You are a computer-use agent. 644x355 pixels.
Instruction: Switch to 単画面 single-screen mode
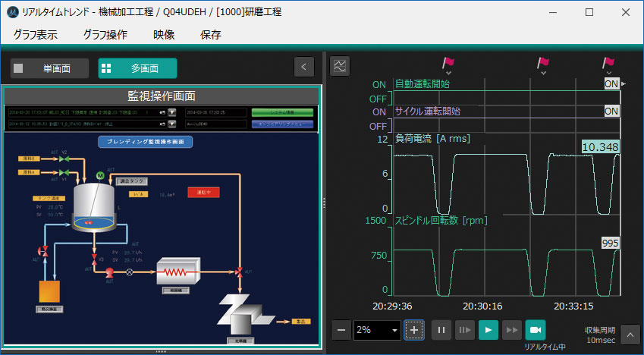[49, 68]
